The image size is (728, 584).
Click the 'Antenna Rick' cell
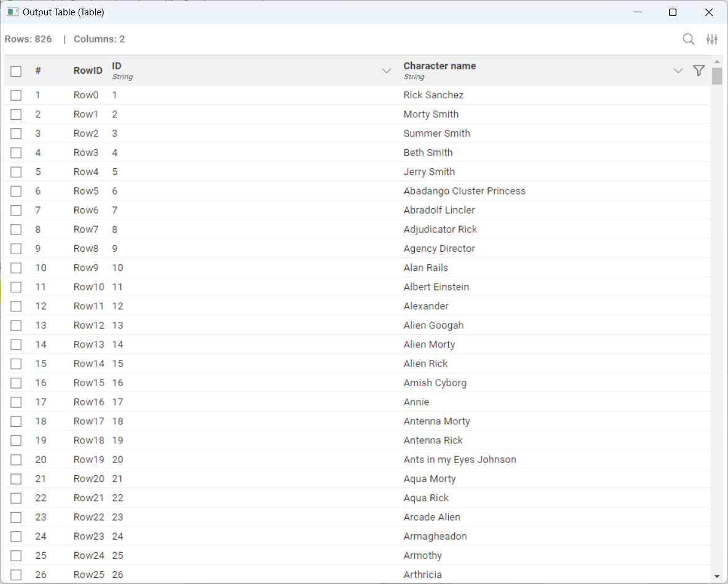coord(433,440)
